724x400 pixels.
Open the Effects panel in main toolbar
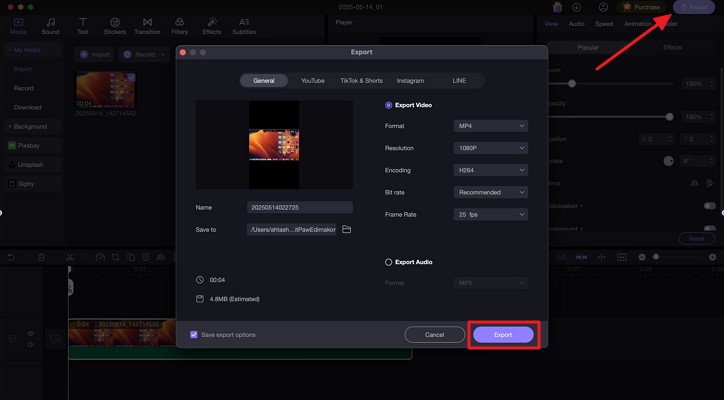click(x=212, y=26)
